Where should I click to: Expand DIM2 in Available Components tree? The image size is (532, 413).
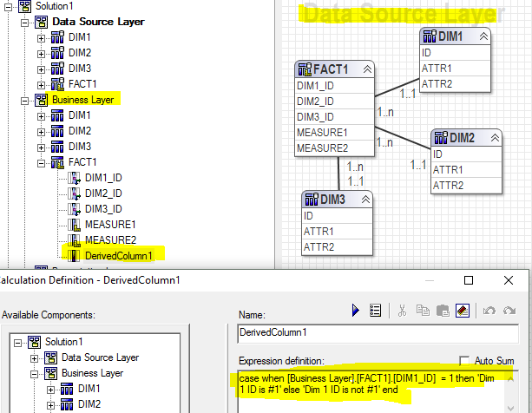click(50, 405)
